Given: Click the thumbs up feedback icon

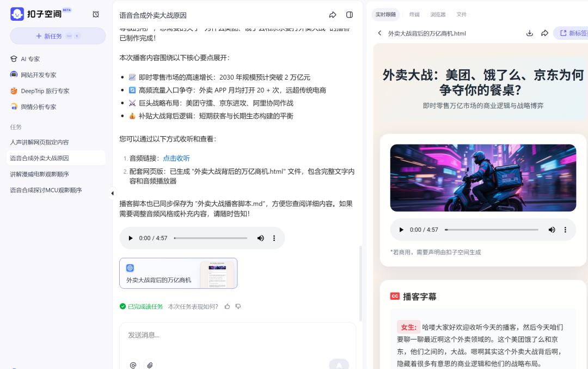Looking at the screenshot, I should tap(227, 306).
